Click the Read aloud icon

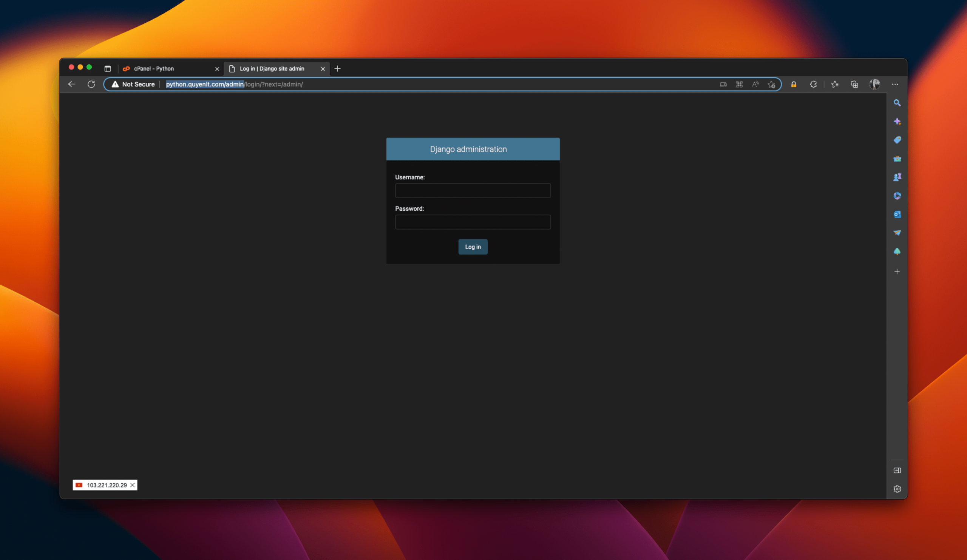tap(755, 84)
